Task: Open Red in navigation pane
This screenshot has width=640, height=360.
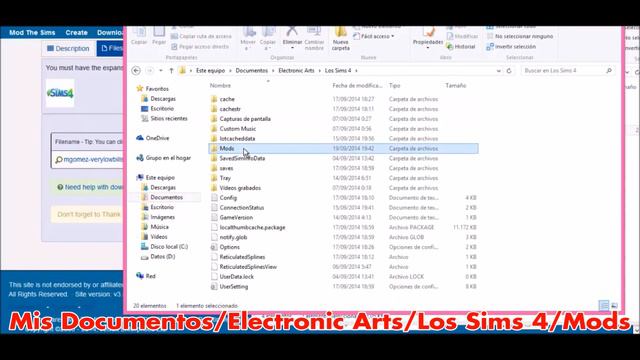Action: [151, 276]
